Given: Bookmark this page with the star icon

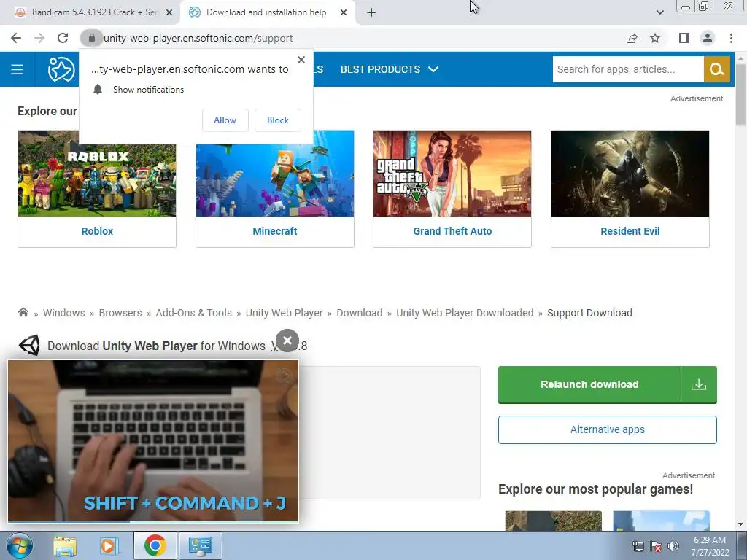Looking at the screenshot, I should (655, 38).
